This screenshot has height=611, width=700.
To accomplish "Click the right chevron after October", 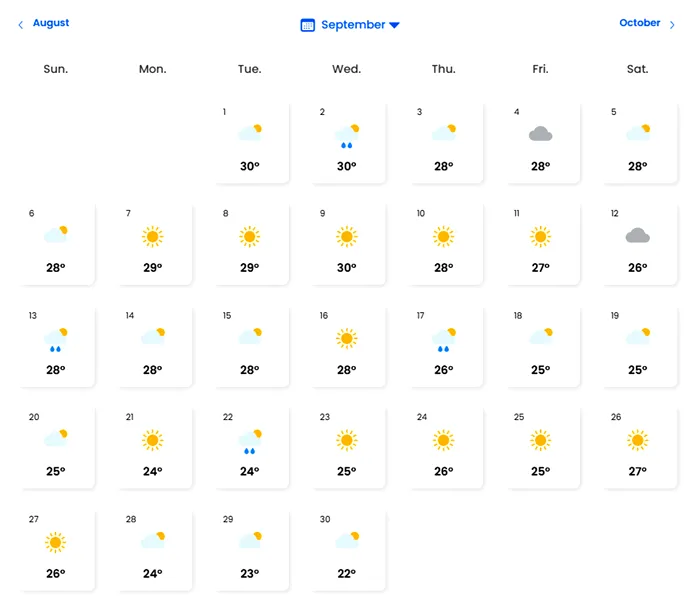I will [672, 25].
